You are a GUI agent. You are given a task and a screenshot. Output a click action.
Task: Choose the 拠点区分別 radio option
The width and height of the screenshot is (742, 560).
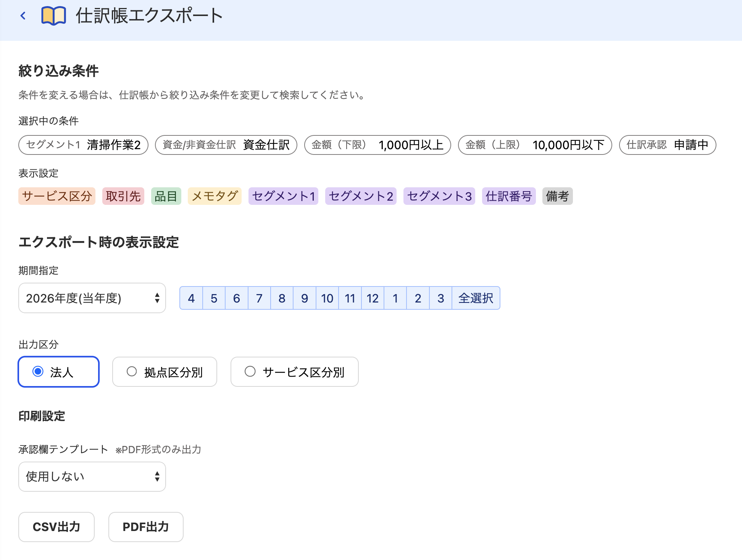point(165,372)
